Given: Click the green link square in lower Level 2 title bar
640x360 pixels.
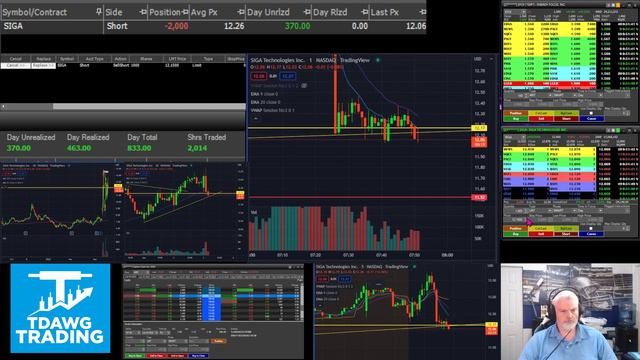Looking at the screenshot, I should tap(618, 130).
